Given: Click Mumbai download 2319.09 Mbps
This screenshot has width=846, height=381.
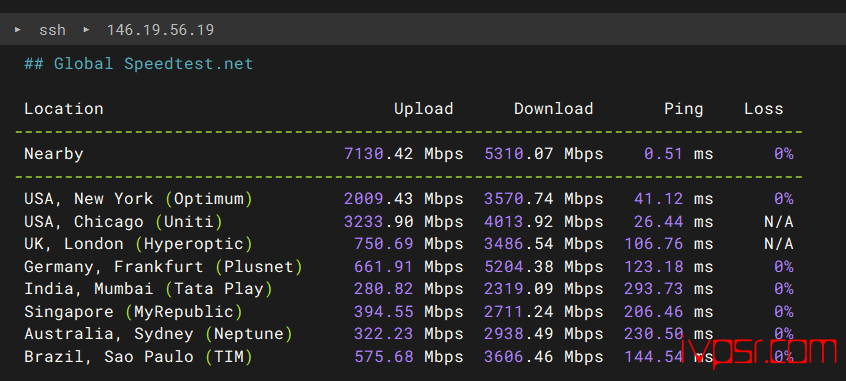Looking at the screenshot, I should 543,289.
